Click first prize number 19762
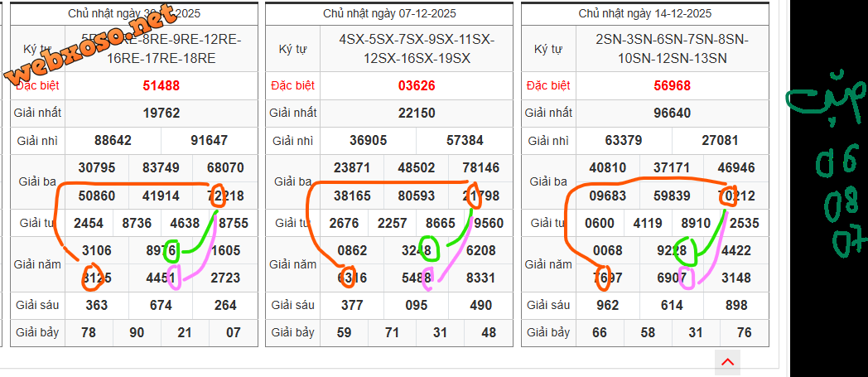868x377 pixels. click(161, 113)
